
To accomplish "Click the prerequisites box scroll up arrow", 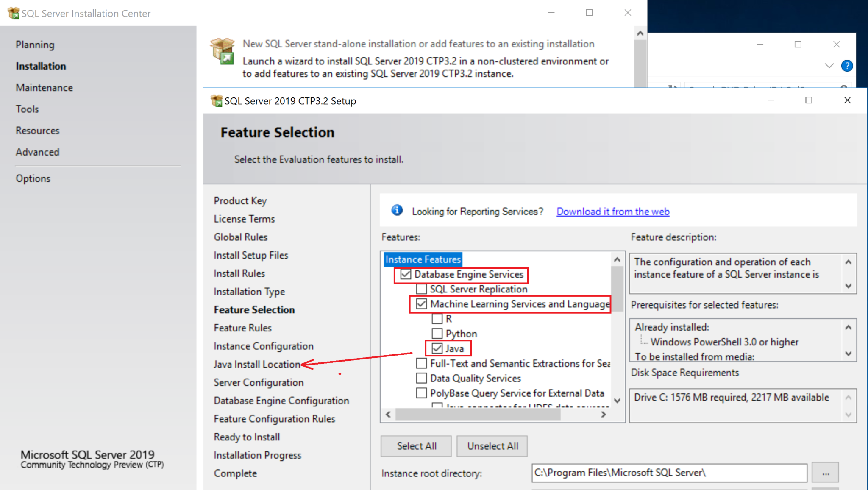I will 848,327.
